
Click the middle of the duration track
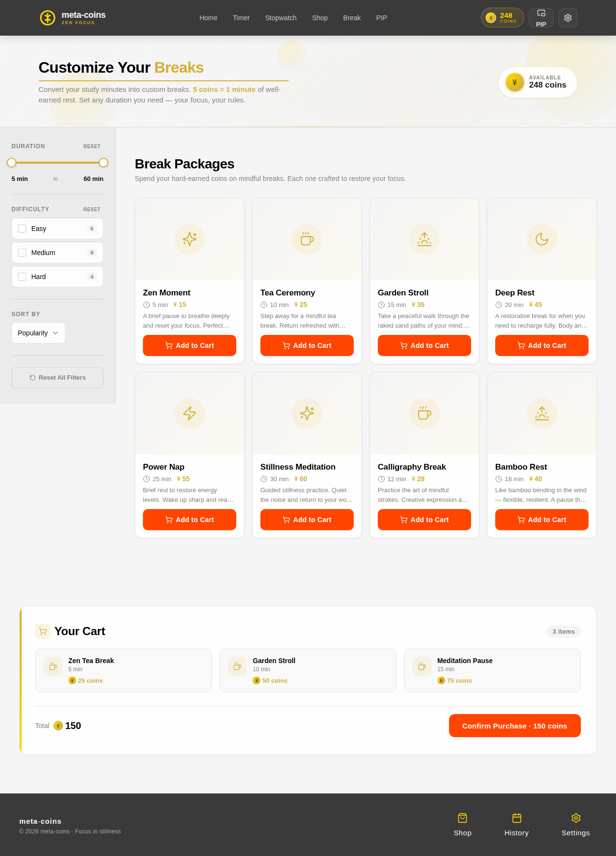[x=57, y=163]
